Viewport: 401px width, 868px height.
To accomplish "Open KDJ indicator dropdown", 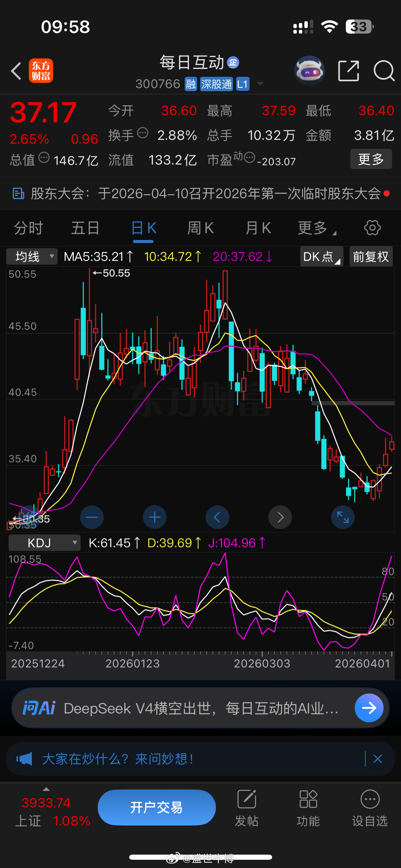I will pos(44,543).
